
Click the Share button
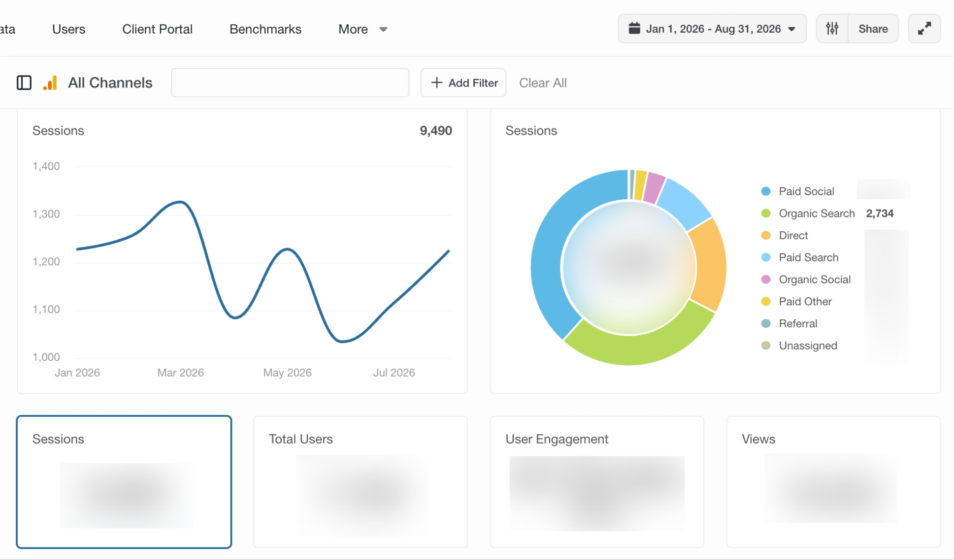pos(873,29)
